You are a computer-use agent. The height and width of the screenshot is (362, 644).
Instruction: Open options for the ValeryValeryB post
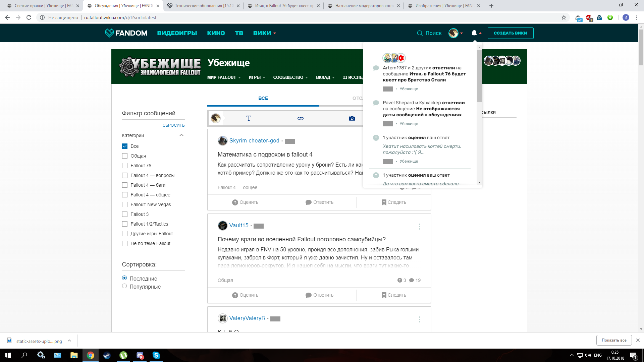click(x=419, y=319)
